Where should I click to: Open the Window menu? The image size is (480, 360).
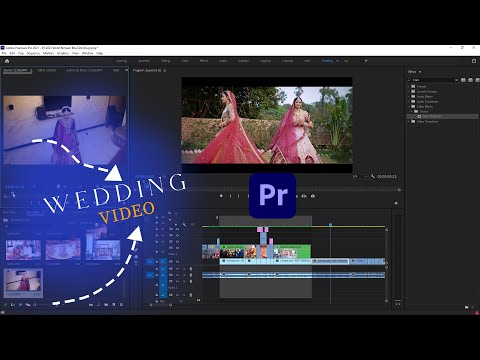[87, 53]
